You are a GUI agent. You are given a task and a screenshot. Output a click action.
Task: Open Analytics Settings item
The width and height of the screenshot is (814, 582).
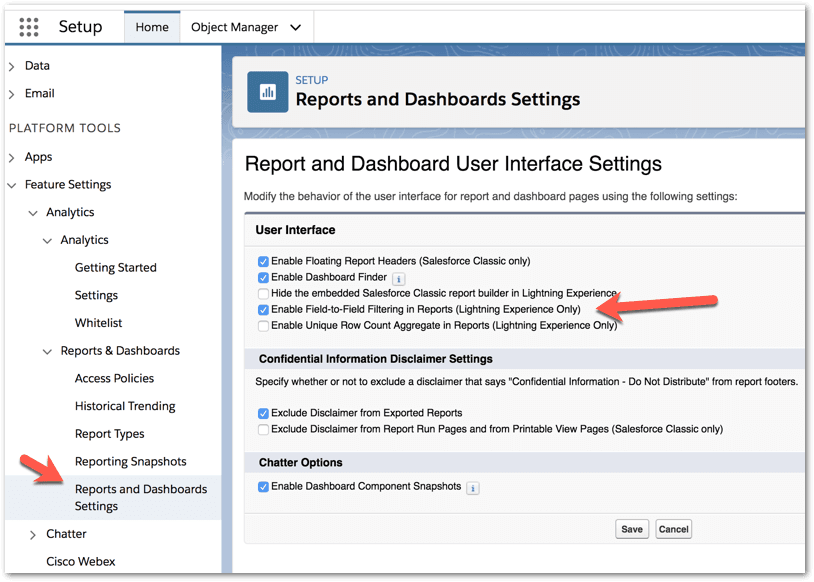(96, 295)
